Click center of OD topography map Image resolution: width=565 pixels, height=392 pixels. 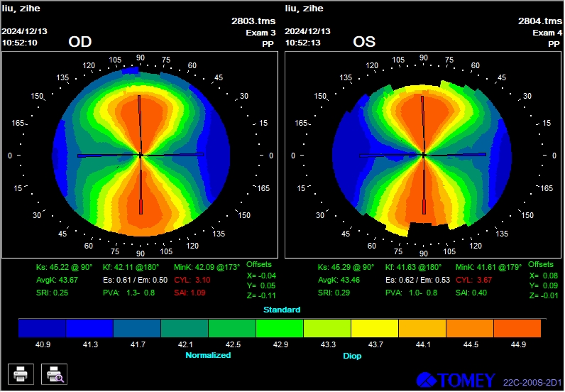(141, 155)
